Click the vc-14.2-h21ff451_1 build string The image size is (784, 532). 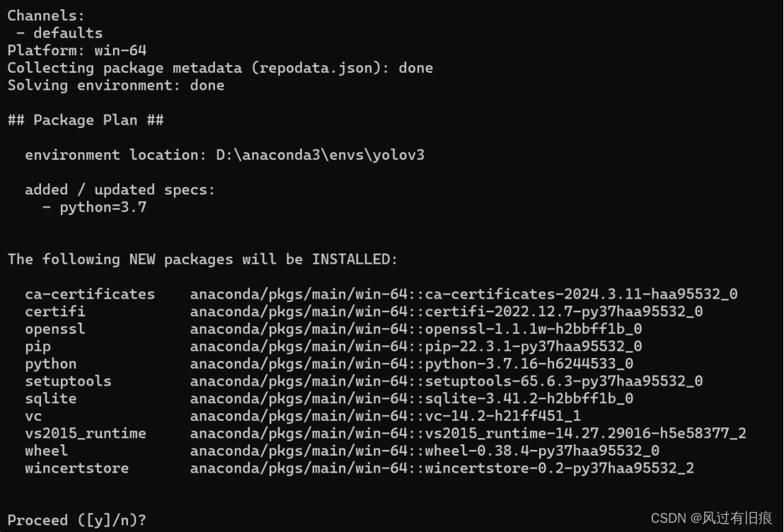pos(503,416)
